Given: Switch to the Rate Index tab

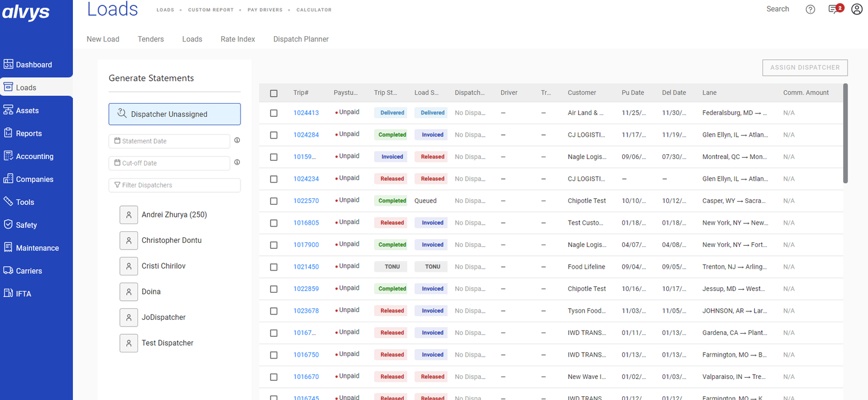Looking at the screenshot, I should click(x=238, y=39).
